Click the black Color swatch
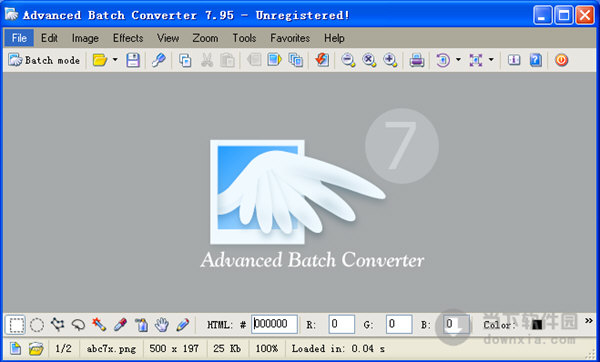Image resolution: width=600 pixels, height=362 pixels. coord(537,325)
